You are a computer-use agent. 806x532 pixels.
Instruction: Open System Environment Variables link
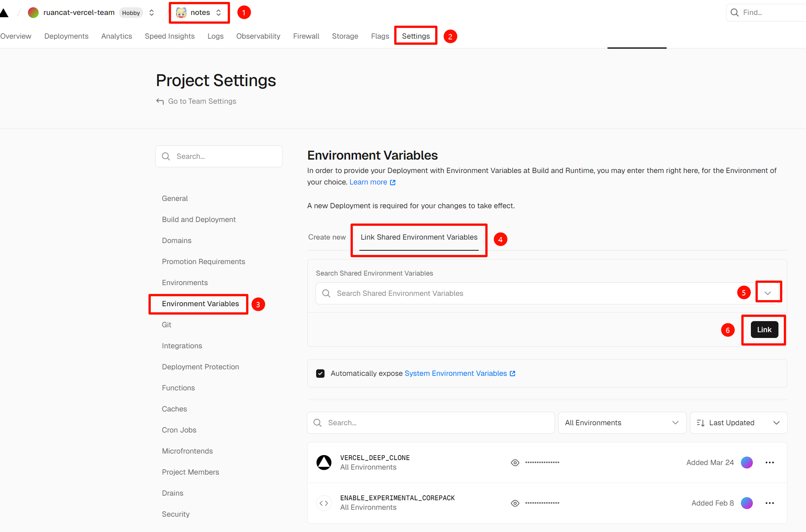[456, 374]
